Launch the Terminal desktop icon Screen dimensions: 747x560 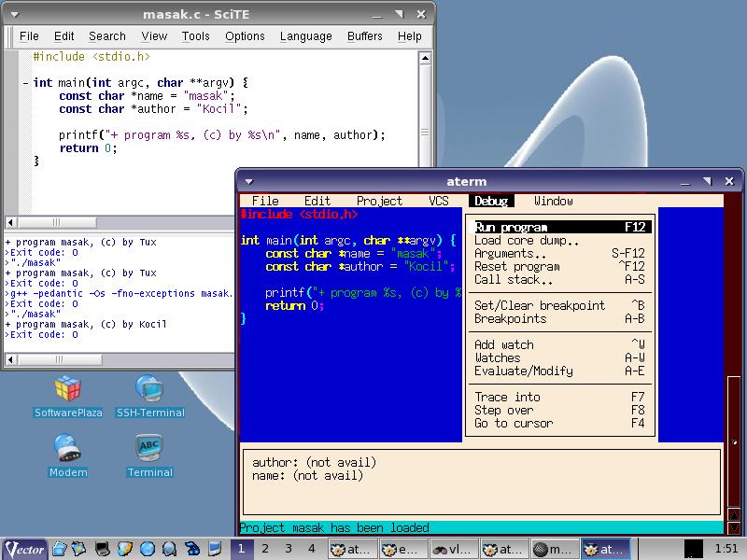[x=149, y=449]
